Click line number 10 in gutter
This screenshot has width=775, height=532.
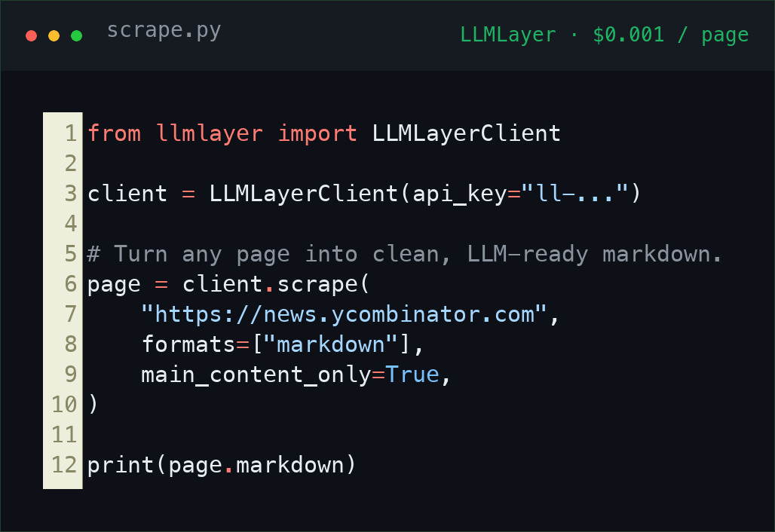64,405
